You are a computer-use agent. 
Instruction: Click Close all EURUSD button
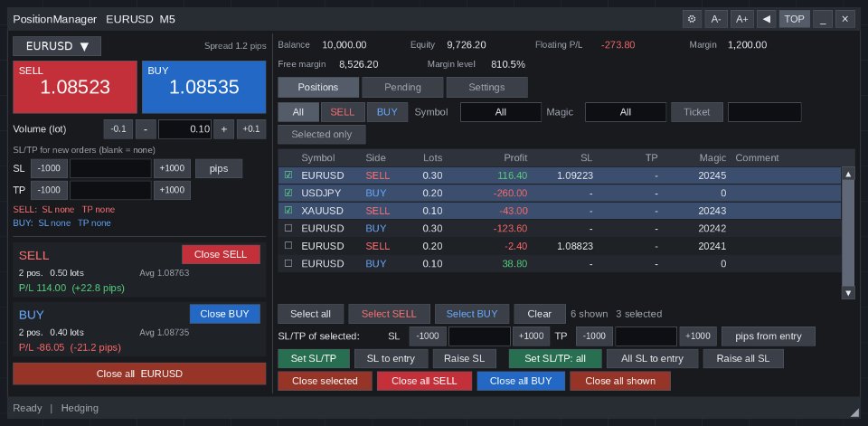coord(139,374)
